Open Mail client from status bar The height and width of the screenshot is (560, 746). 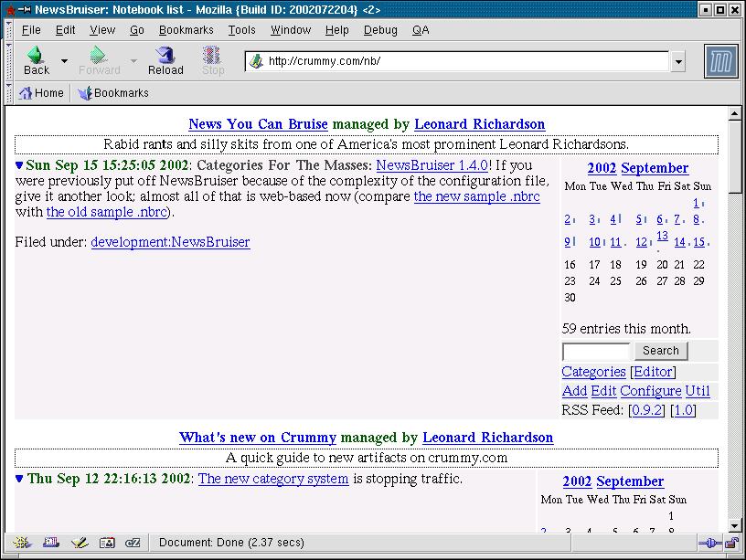click(x=50, y=543)
